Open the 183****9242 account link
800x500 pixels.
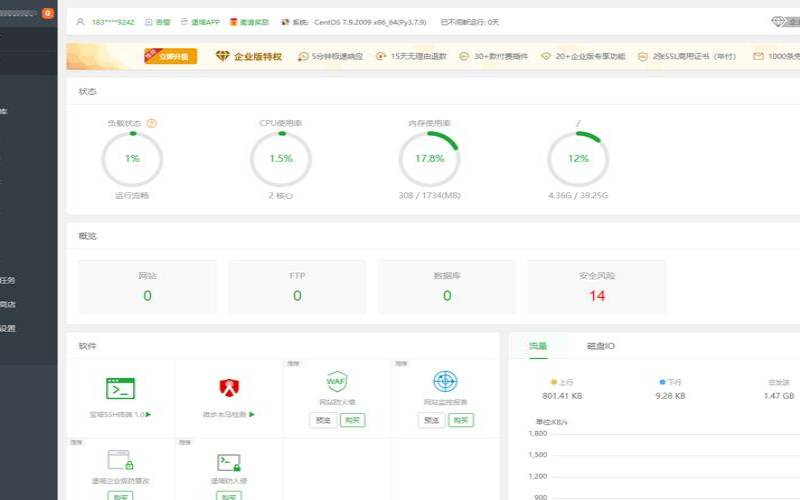tap(113, 22)
